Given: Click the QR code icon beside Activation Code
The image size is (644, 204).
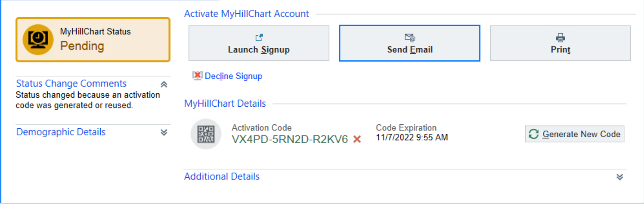Looking at the screenshot, I should (206, 134).
